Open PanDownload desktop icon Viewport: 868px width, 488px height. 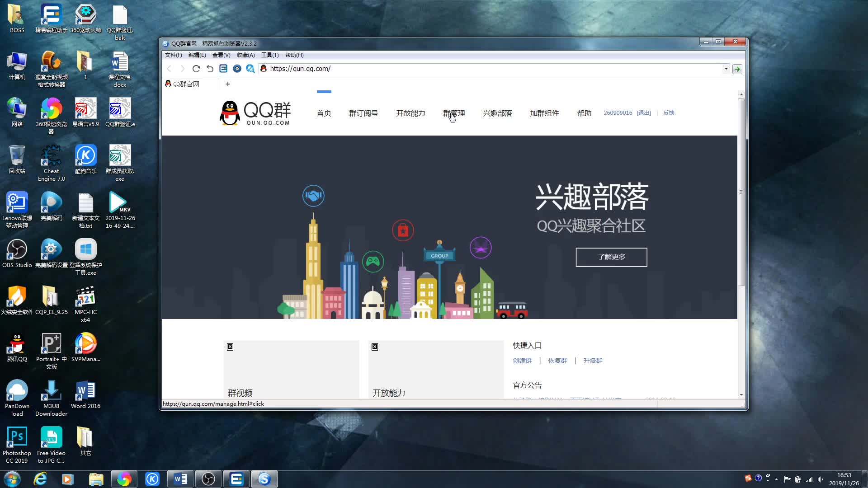[17, 398]
